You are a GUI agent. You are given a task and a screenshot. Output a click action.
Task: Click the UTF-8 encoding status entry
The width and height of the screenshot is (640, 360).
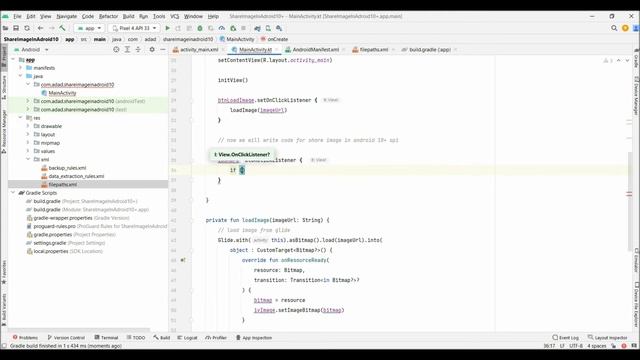tap(576, 346)
